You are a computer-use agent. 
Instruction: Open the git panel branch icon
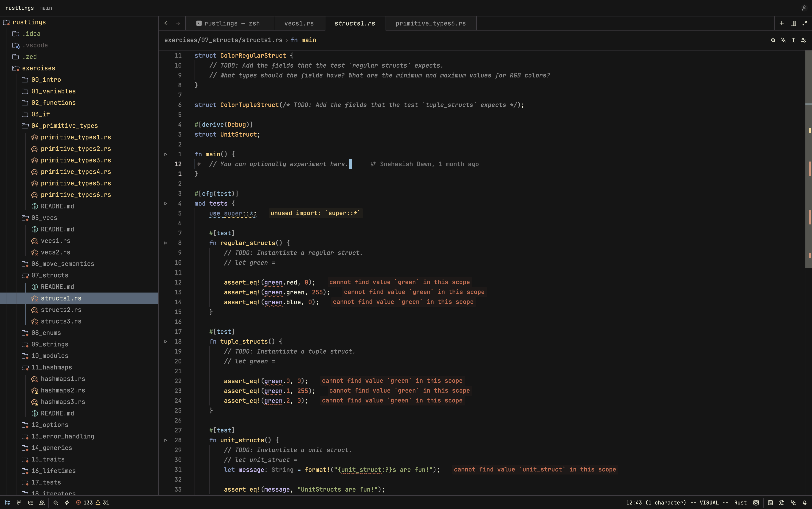(19, 503)
